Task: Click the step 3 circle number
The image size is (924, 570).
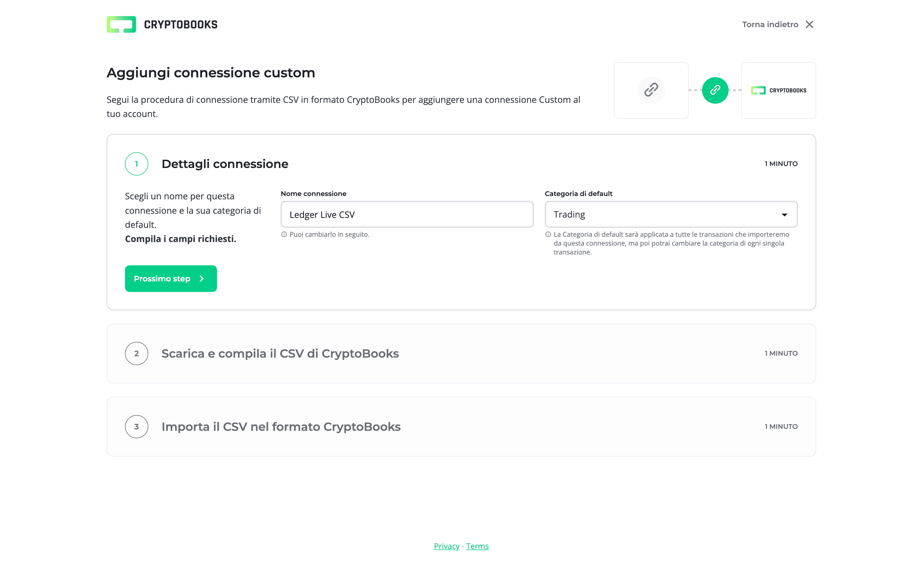Action: click(x=136, y=427)
